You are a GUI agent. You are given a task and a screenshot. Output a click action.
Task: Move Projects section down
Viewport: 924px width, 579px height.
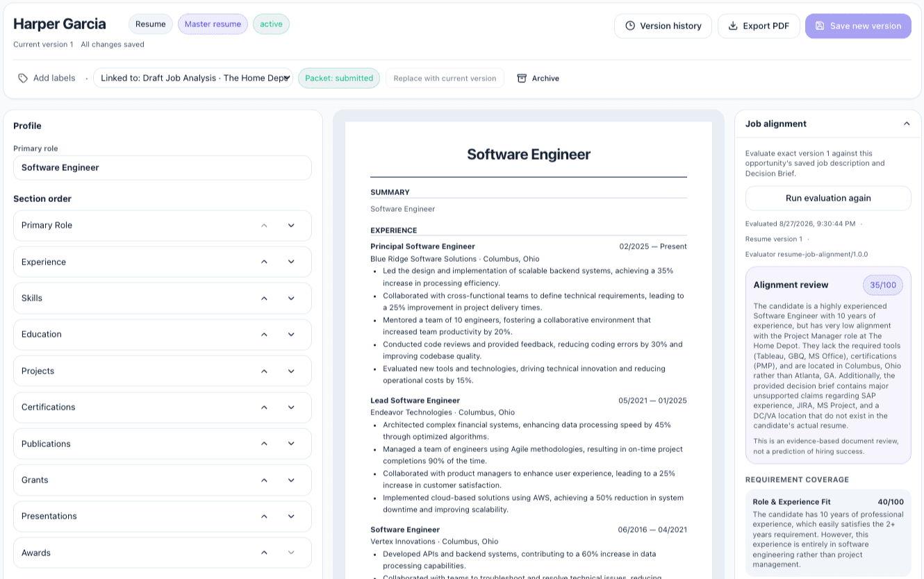291,371
